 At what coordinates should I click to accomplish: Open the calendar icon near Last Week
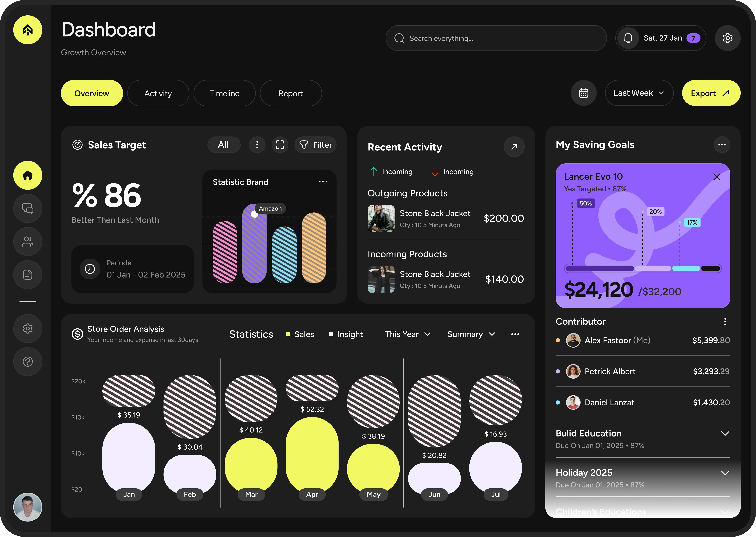click(584, 93)
